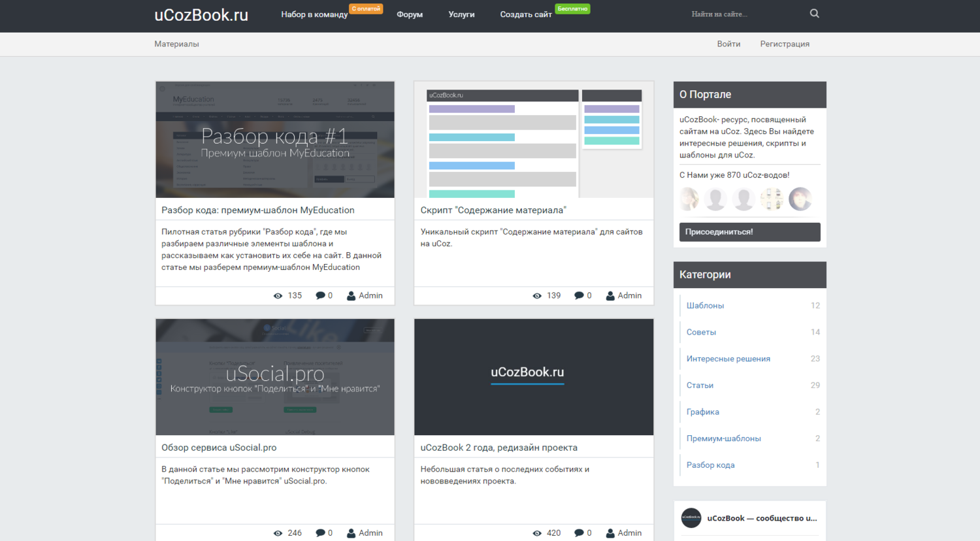The height and width of the screenshot is (541, 980).
Task: Open title Скрипт "Содержание материала"
Action: point(493,210)
